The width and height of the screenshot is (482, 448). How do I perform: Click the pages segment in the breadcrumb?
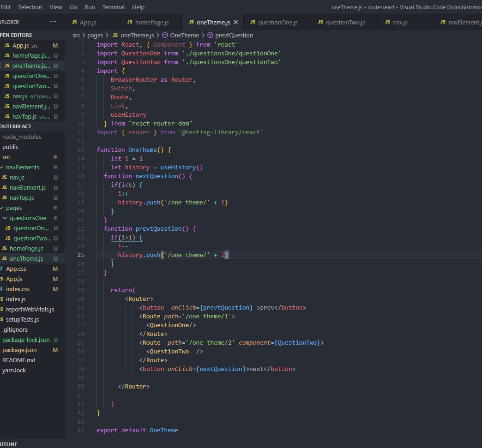tap(95, 35)
